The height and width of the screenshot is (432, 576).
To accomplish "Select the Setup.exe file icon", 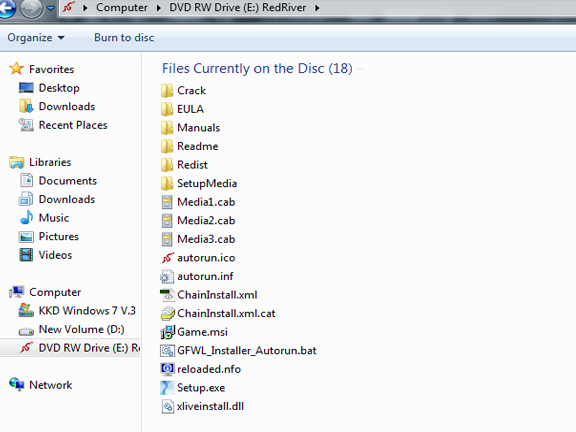I will (x=167, y=388).
